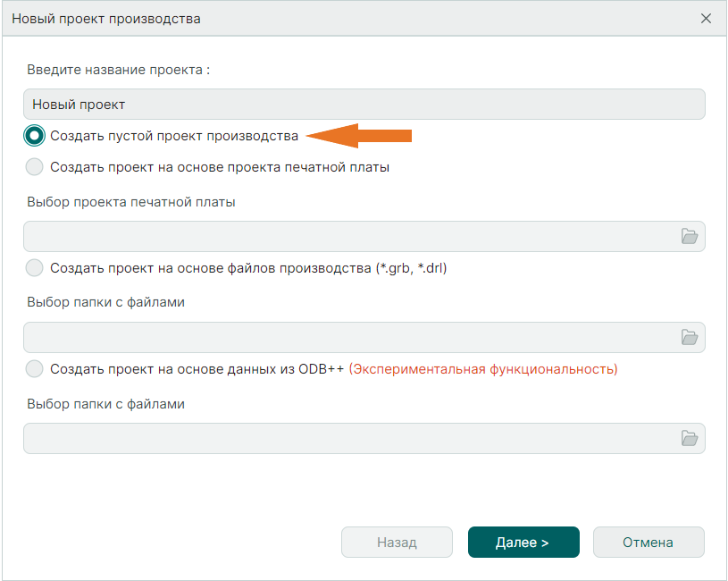The width and height of the screenshot is (728, 581).
Task: Click the Gerber files folder path field
Action: (x=339, y=336)
